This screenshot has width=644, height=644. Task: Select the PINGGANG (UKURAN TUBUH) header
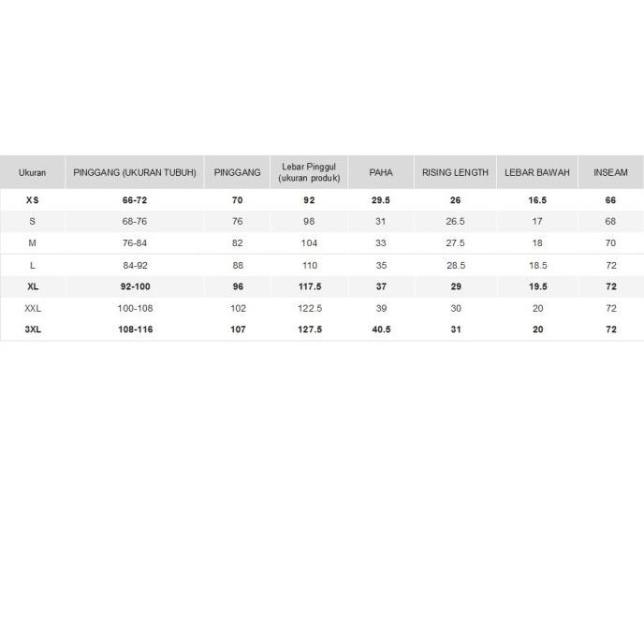click(x=135, y=173)
